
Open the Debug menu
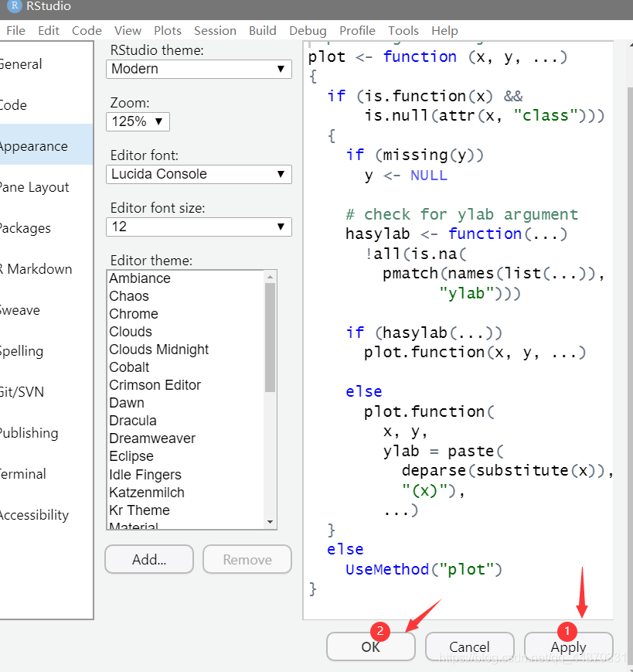[308, 31]
